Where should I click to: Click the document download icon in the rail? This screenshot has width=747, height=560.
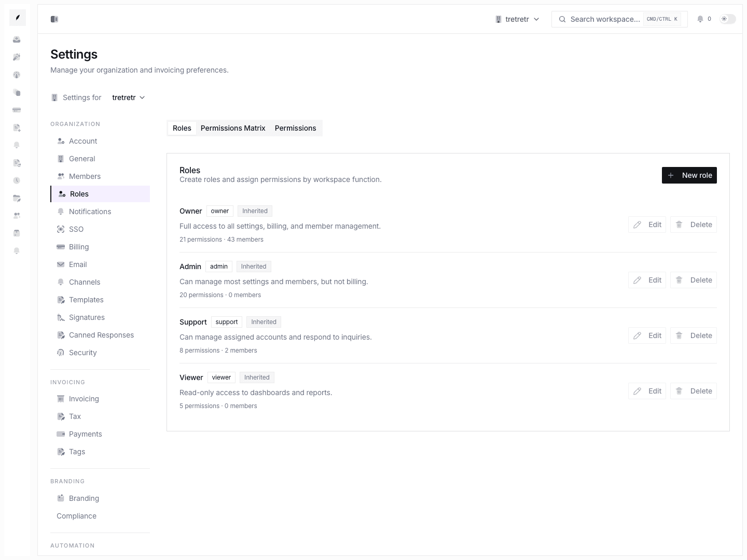17,128
